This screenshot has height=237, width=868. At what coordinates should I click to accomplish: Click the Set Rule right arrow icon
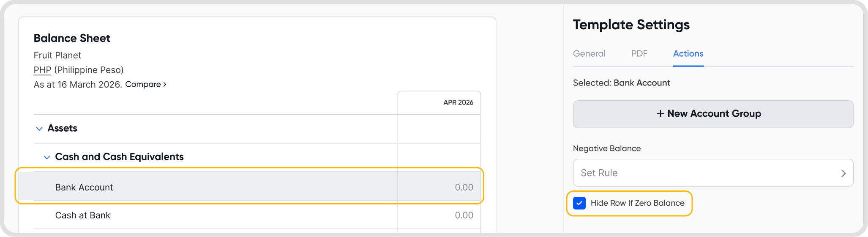point(843,173)
